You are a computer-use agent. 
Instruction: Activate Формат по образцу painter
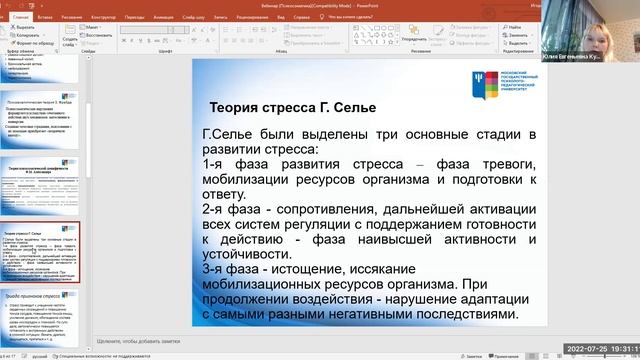33,43
